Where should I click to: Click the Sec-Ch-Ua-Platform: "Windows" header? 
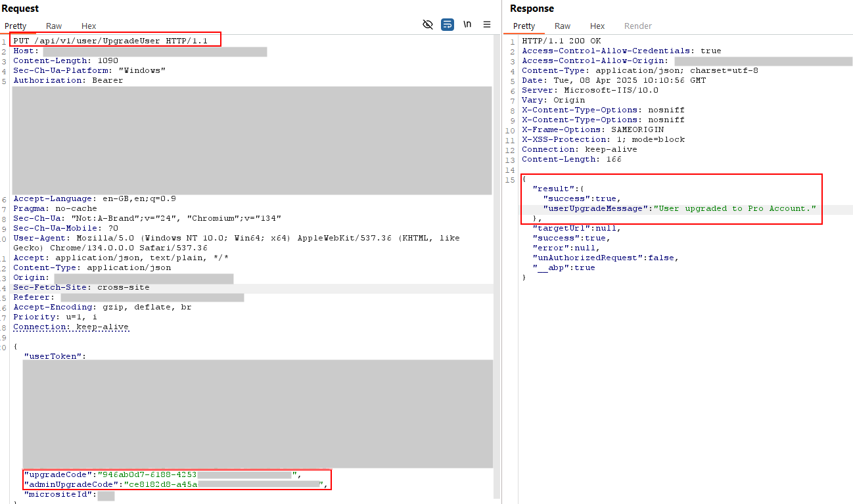[89, 70]
